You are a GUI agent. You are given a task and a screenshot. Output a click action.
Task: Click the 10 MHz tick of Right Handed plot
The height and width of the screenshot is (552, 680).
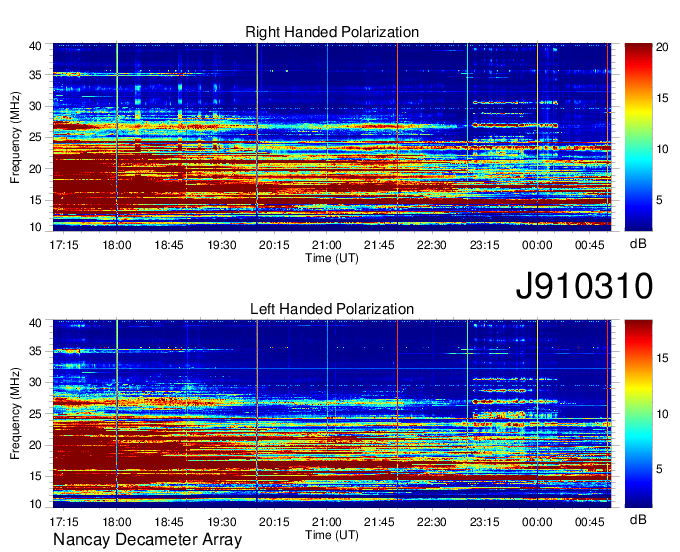(x=35, y=227)
